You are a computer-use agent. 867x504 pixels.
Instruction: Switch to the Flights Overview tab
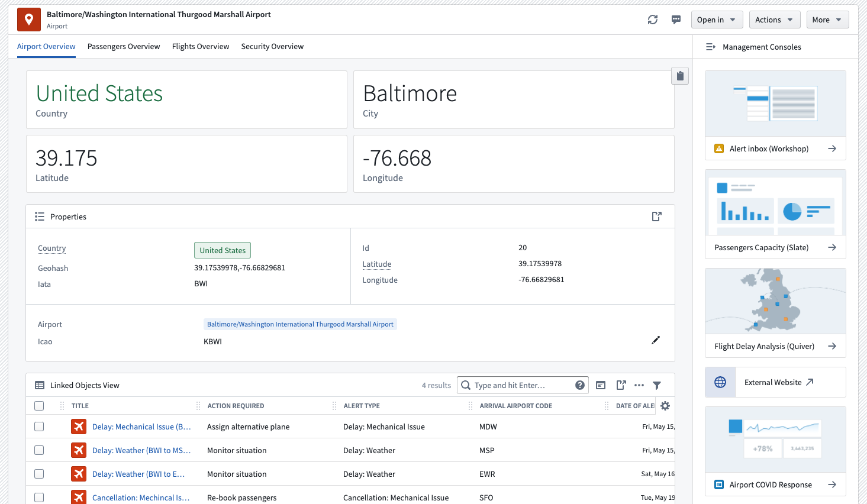[201, 46]
